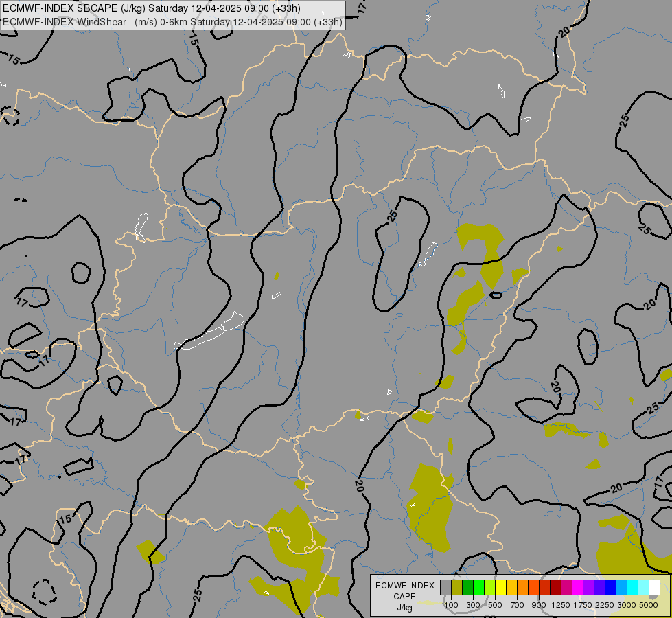Image resolution: width=672 pixels, height=618 pixels.
Task: Click the 900 legend value
Action: click(539, 605)
